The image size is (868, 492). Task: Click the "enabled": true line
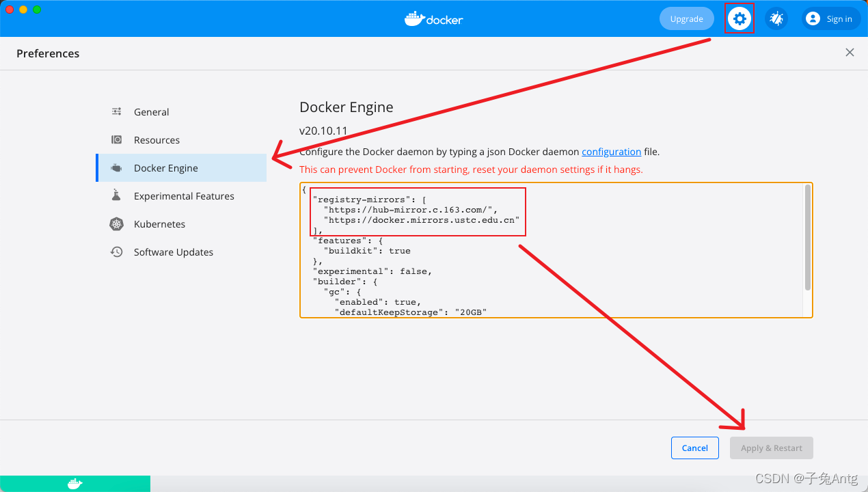[378, 302]
